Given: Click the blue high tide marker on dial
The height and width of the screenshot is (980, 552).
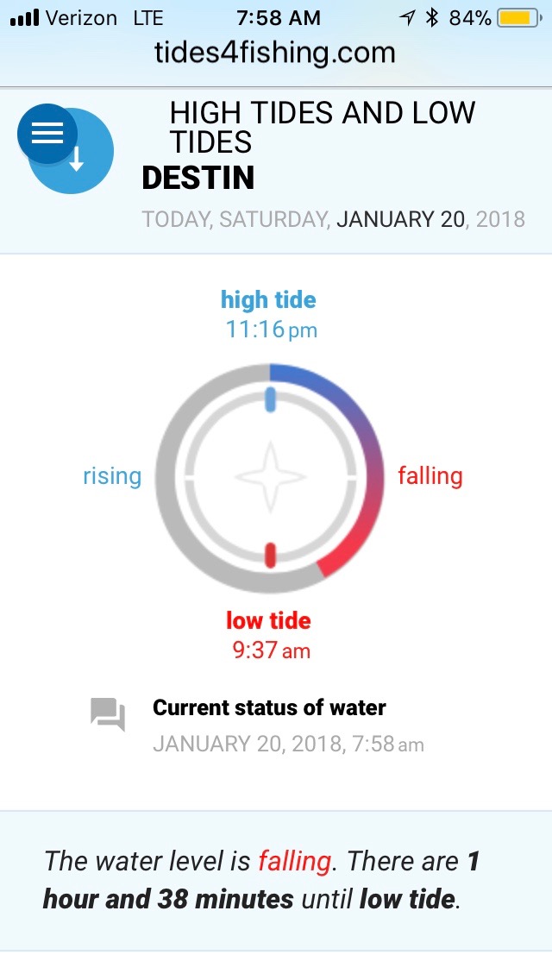Looking at the screenshot, I should click(x=270, y=399).
